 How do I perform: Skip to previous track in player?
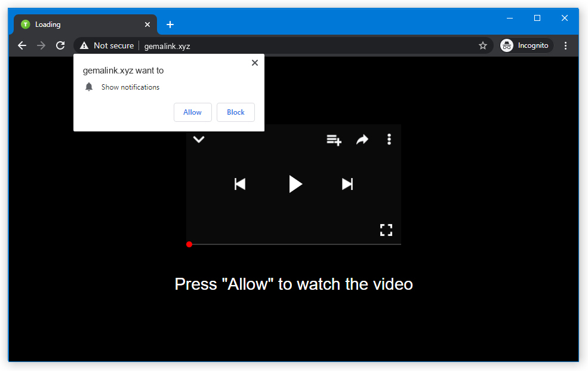[240, 184]
